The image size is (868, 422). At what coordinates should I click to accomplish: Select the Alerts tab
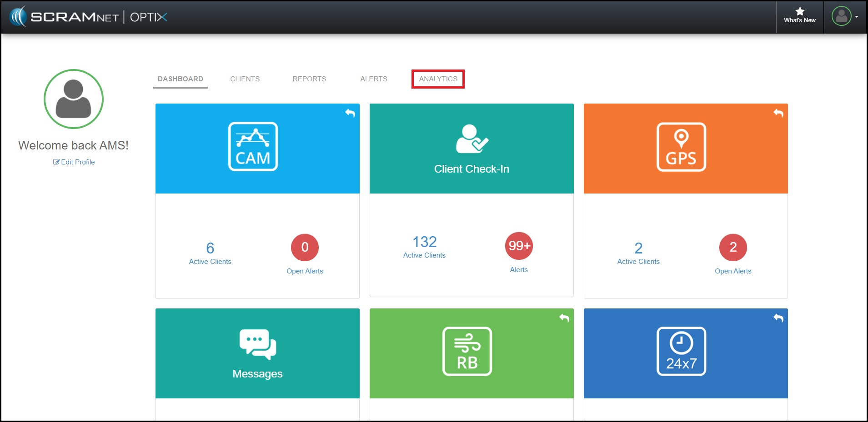click(x=374, y=79)
